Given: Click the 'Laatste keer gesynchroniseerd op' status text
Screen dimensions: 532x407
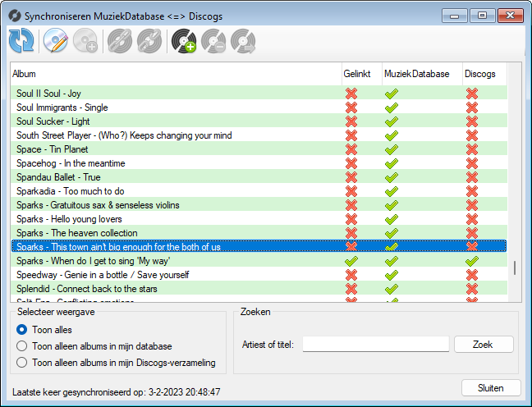Looking at the screenshot, I should [117, 392].
